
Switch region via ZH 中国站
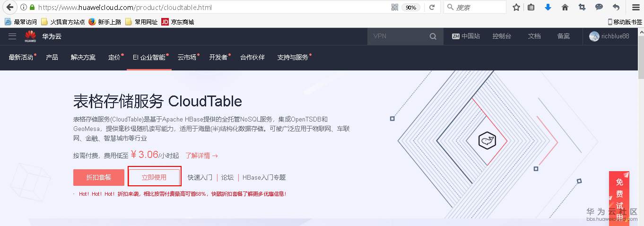466,36
